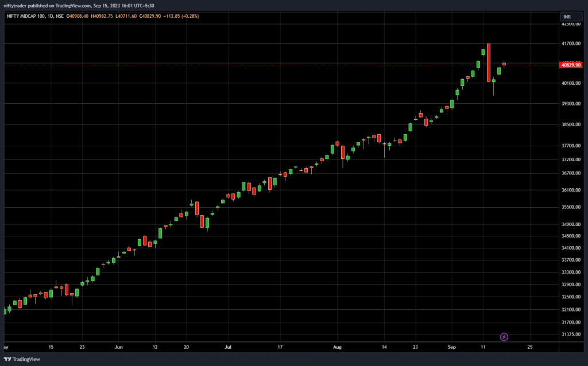Click the Sep label on the time axis

pos(452,347)
